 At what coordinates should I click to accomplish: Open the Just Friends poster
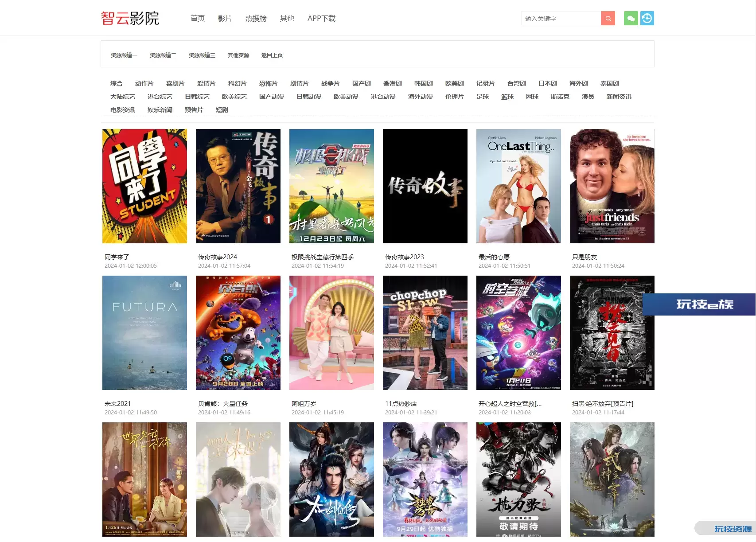click(612, 186)
